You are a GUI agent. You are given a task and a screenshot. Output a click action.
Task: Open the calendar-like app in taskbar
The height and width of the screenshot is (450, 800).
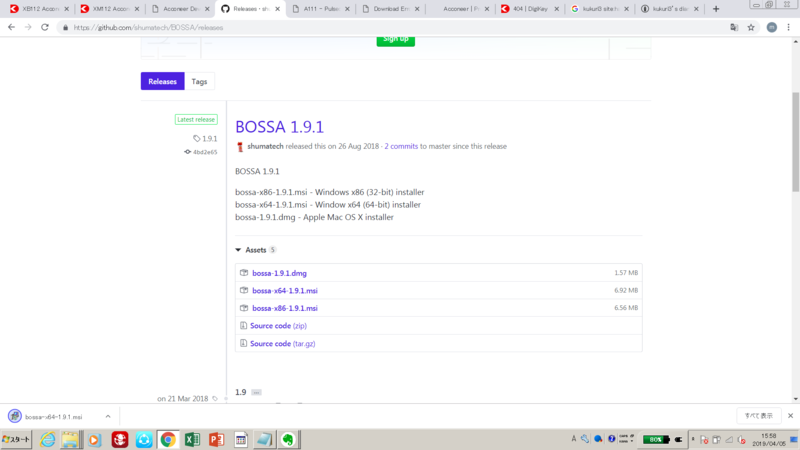coord(241,439)
